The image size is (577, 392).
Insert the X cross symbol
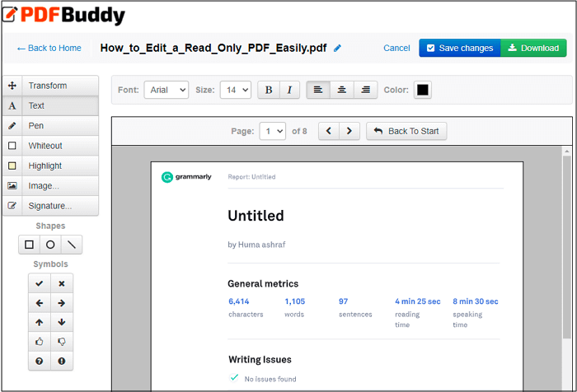[x=62, y=283]
